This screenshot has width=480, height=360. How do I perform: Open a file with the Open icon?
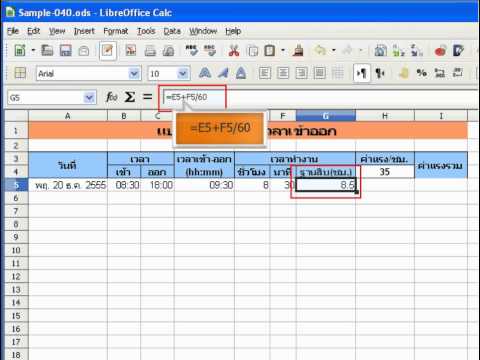point(47,51)
